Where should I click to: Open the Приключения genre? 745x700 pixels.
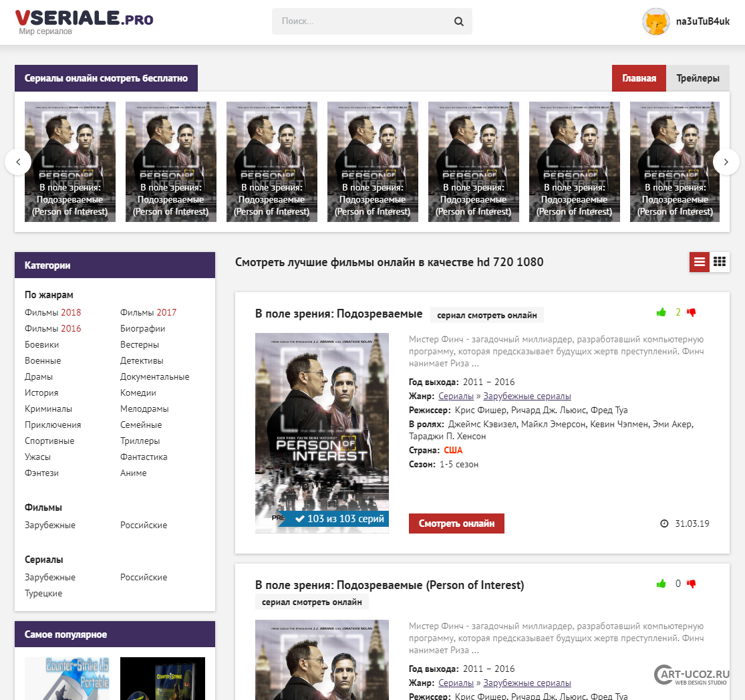pos(53,425)
